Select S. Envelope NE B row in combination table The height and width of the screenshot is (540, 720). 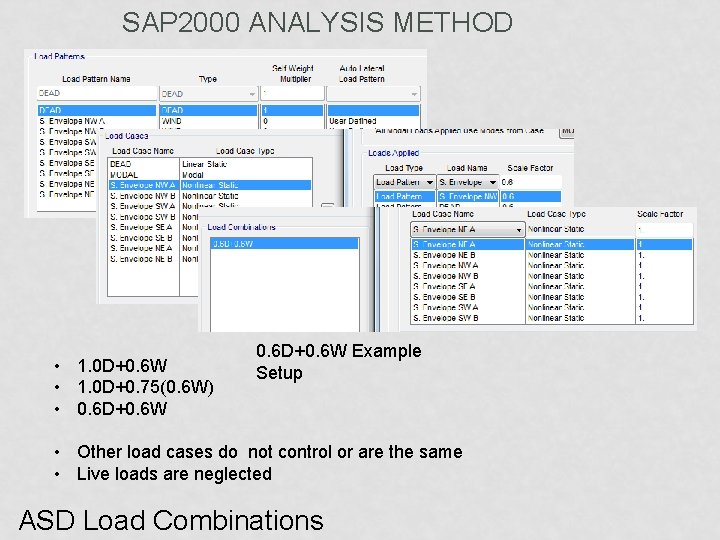(551, 255)
